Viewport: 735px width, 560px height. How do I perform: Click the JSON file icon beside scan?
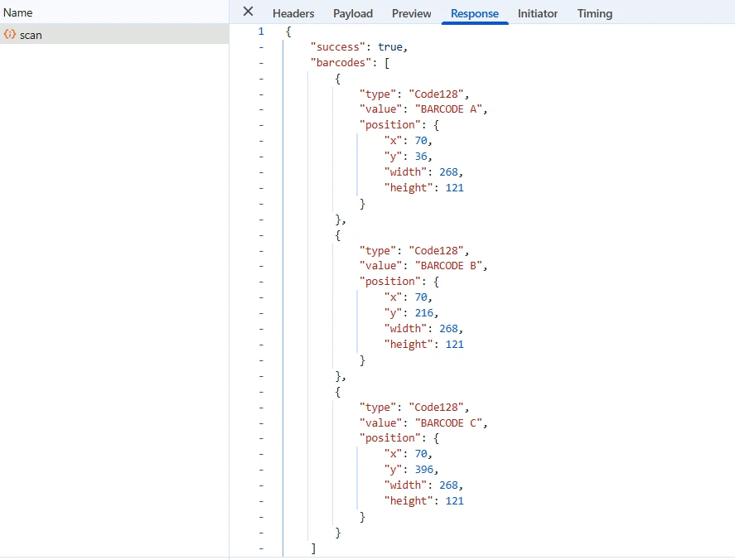[10, 34]
